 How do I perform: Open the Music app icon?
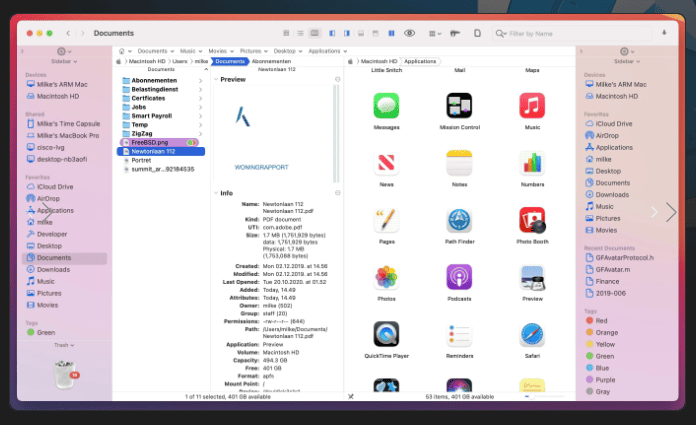tap(532, 106)
